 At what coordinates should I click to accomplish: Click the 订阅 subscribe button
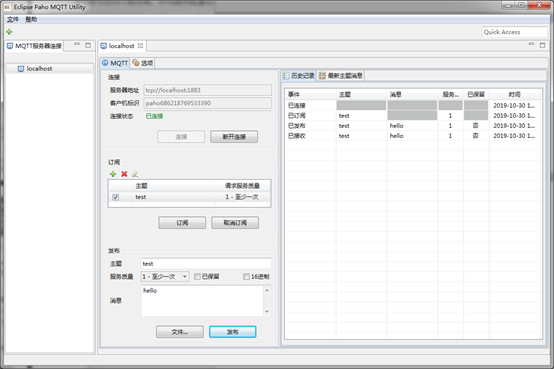coord(182,223)
